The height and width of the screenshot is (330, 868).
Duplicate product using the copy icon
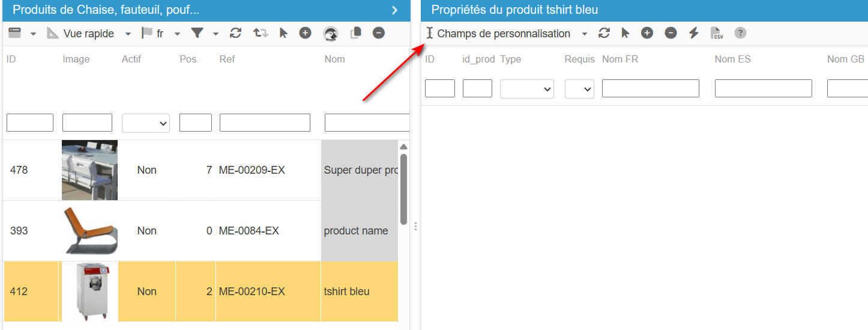[x=355, y=33]
